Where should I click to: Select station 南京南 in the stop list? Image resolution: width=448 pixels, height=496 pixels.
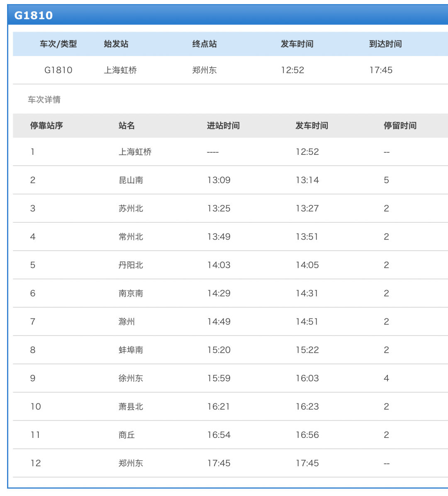coord(131,293)
